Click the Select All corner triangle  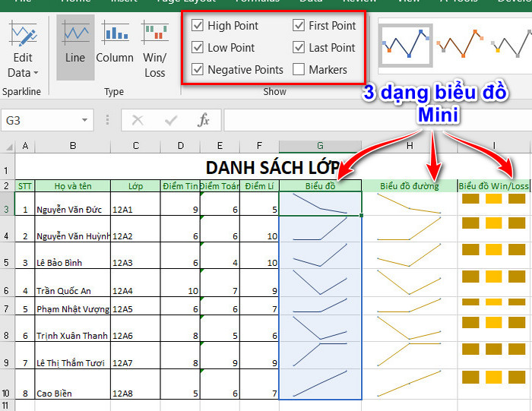tap(8, 146)
